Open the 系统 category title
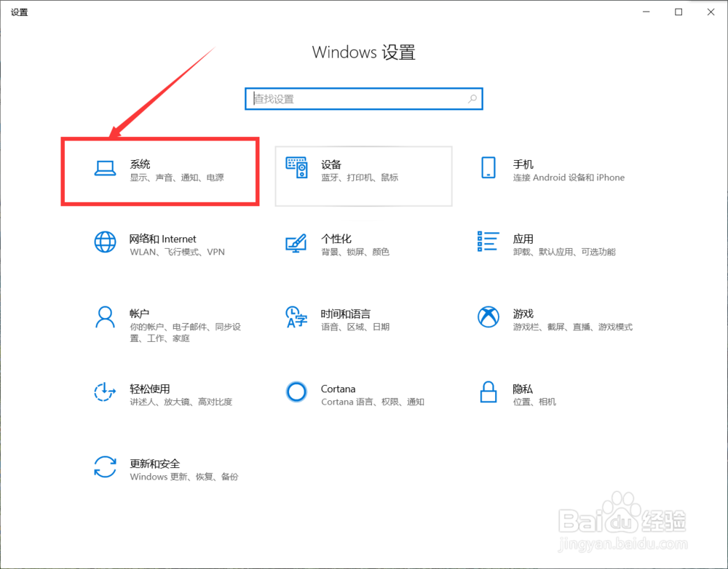Image resolution: width=728 pixels, height=569 pixels. pyautogui.click(x=140, y=164)
